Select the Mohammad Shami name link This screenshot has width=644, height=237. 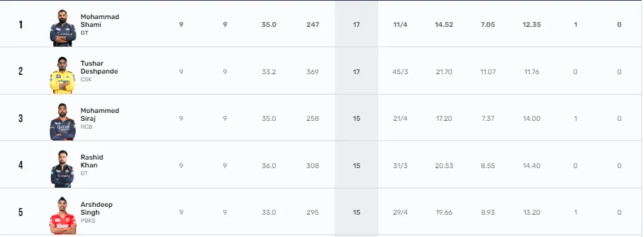point(100,20)
